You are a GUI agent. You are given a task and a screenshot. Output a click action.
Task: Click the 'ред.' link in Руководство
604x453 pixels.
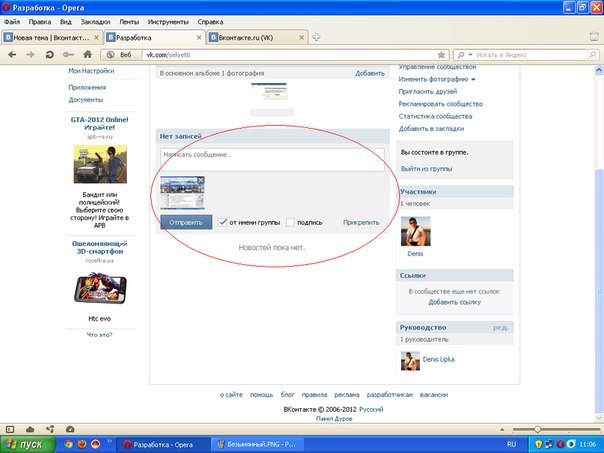[x=501, y=327]
